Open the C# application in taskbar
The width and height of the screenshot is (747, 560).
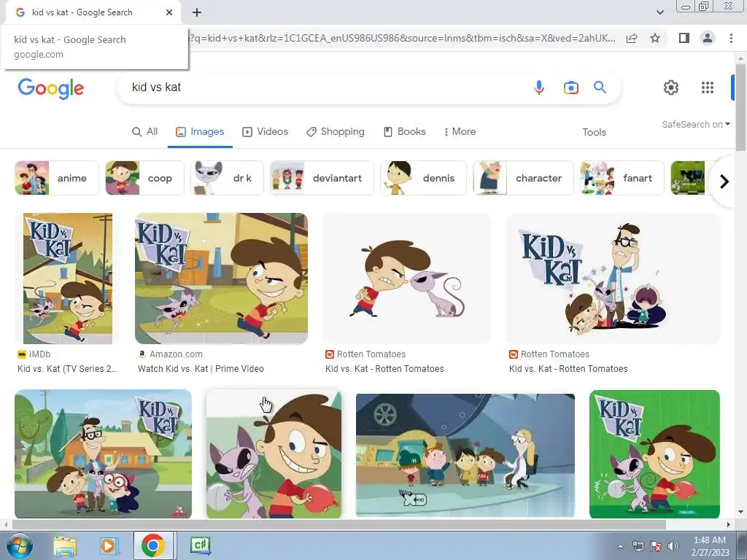[200, 545]
